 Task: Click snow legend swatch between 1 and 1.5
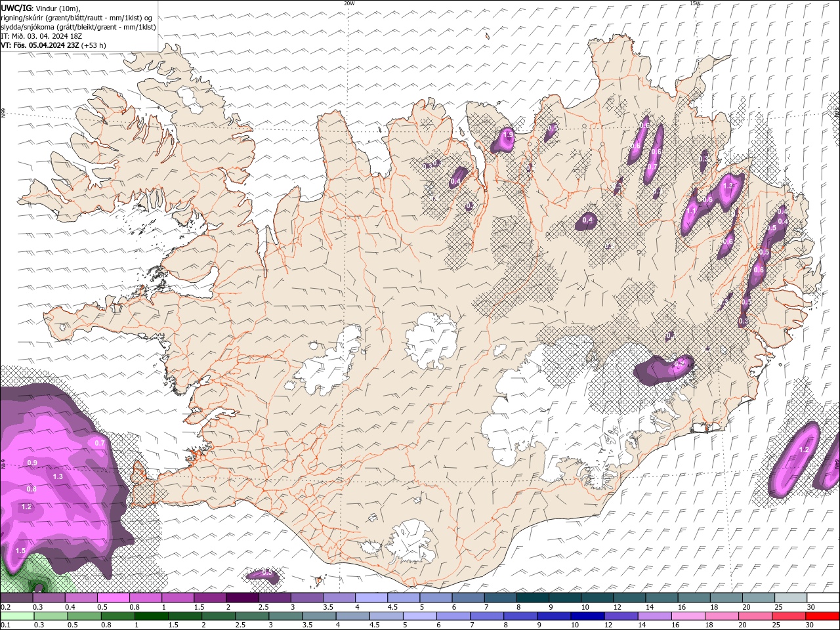(178, 598)
